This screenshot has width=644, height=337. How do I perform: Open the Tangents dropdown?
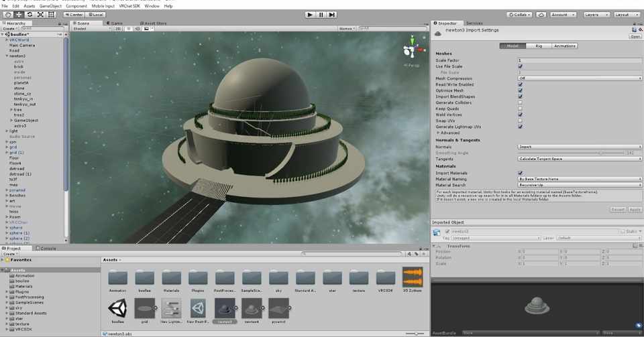coord(580,159)
